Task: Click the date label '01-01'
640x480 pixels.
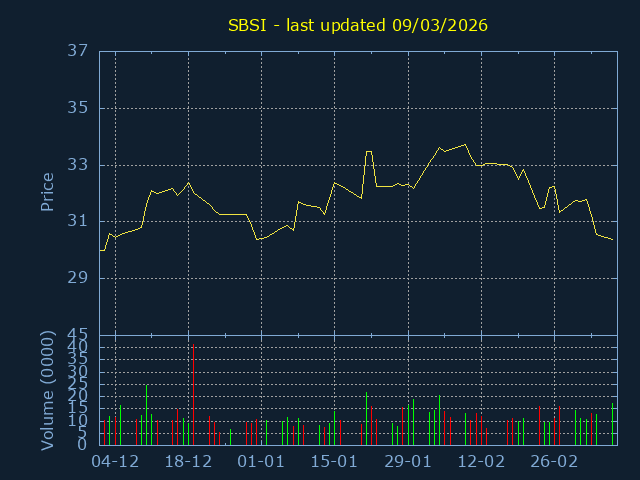Action: click(x=261, y=462)
